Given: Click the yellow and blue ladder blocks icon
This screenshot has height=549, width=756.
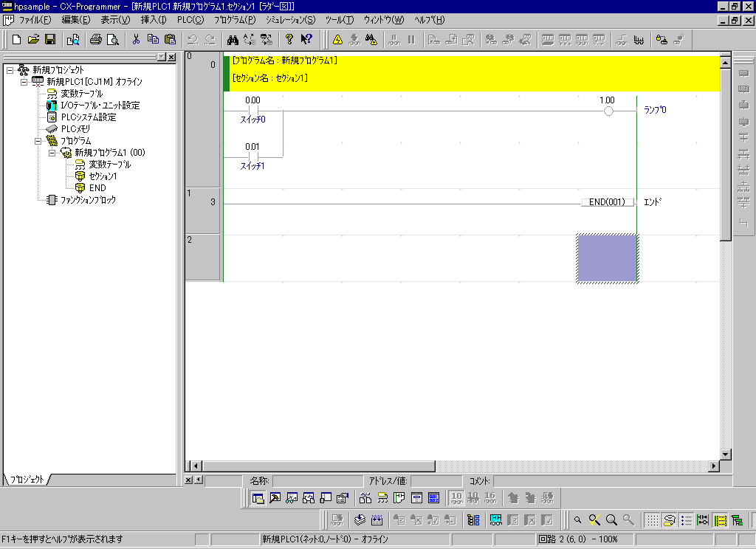Looking at the screenshot, I should click(473, 520).
